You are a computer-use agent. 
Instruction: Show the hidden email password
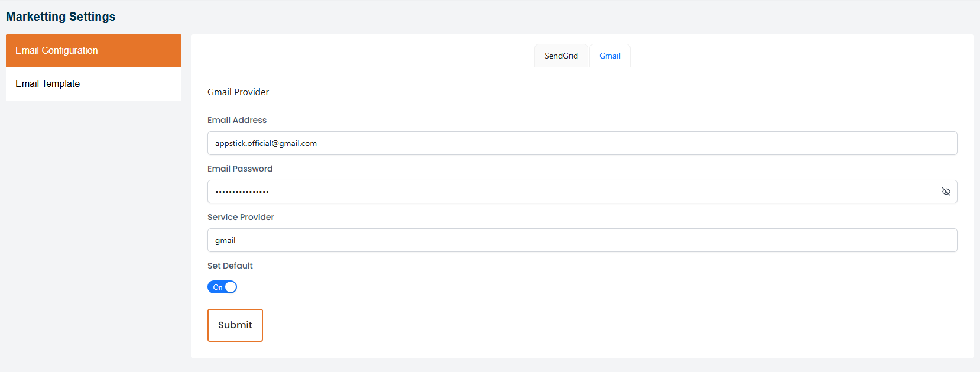point(946,192)
